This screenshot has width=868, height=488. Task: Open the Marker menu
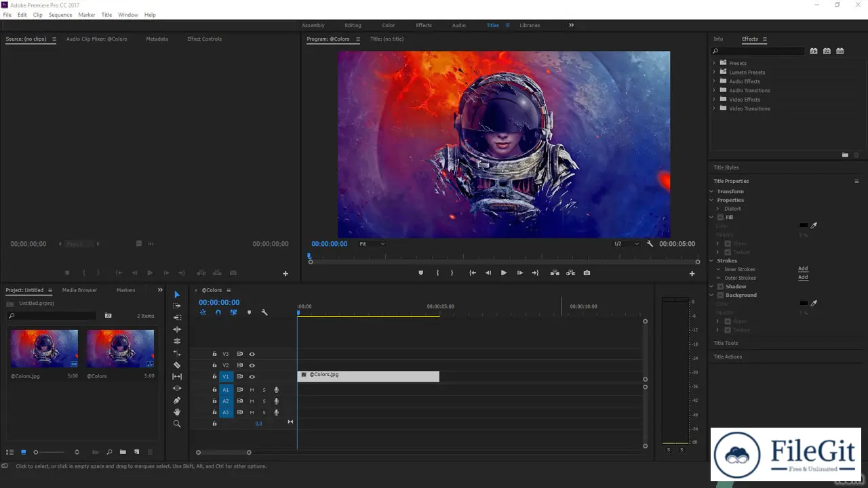click(87, 15)
